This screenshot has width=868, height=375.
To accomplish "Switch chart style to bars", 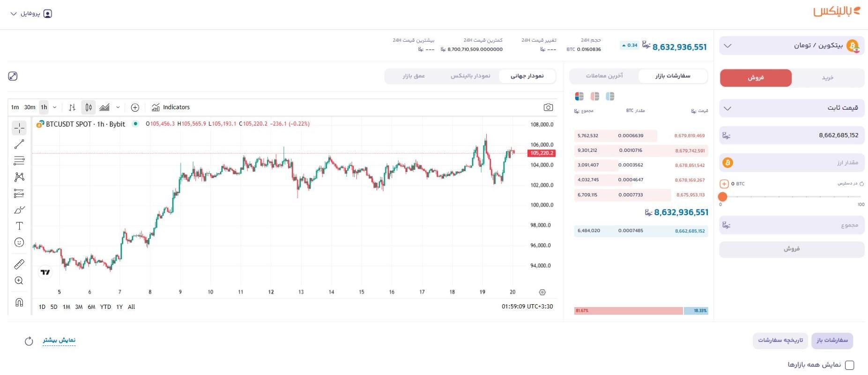I will (x=72, y=107).
